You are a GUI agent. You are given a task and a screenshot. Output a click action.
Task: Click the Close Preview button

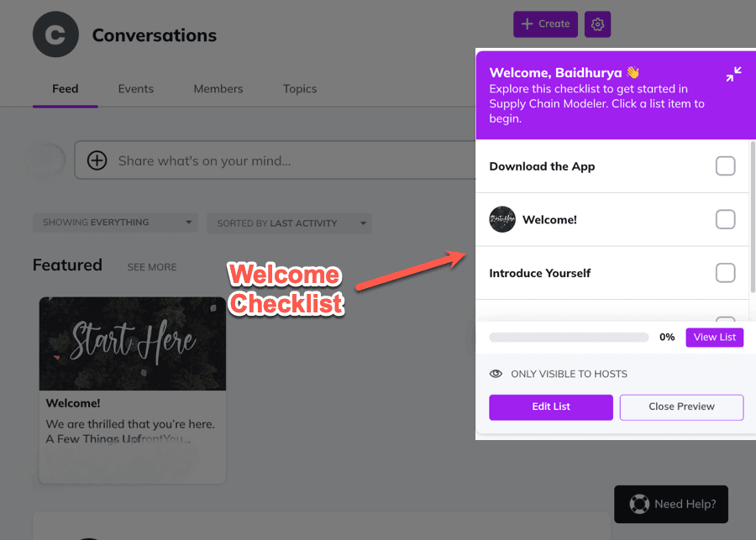pos(681,406)
